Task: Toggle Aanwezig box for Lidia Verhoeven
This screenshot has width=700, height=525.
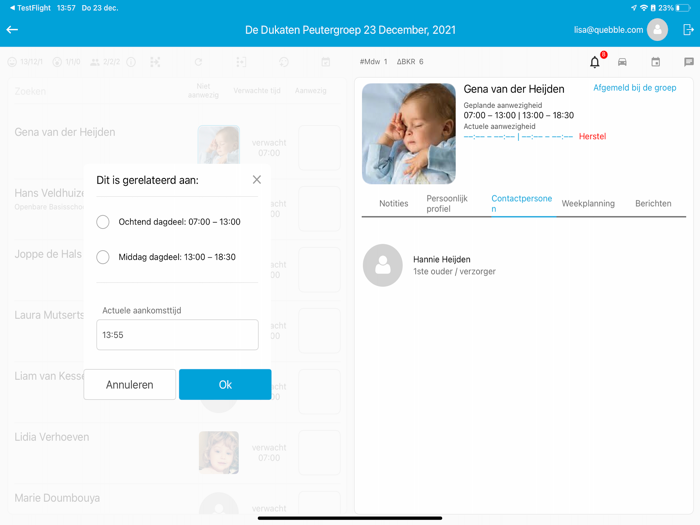Action: (x=319, y=453)
